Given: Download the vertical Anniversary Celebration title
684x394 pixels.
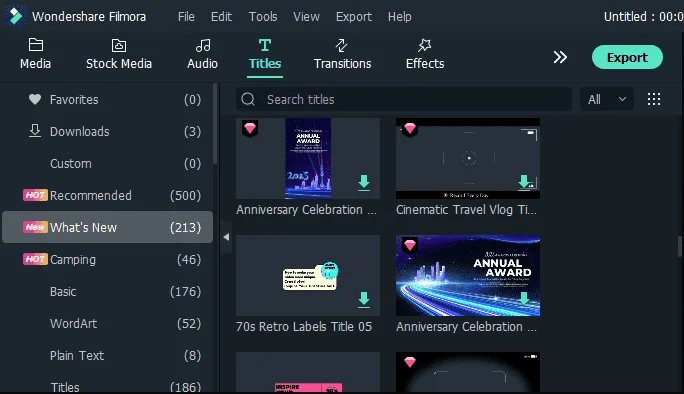Looking at the screenshot, I should tap(364, 182).
